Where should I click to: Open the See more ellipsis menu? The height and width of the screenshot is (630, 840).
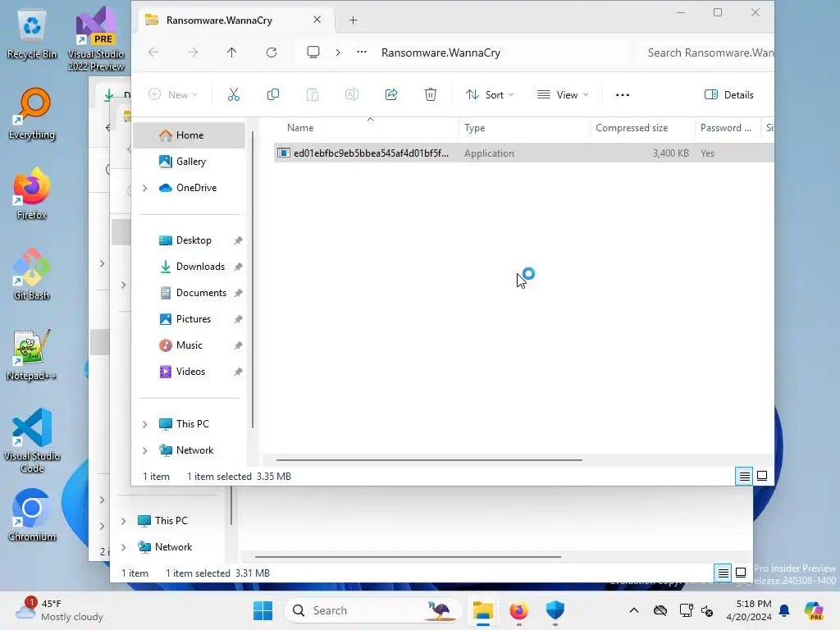point(622,95)
